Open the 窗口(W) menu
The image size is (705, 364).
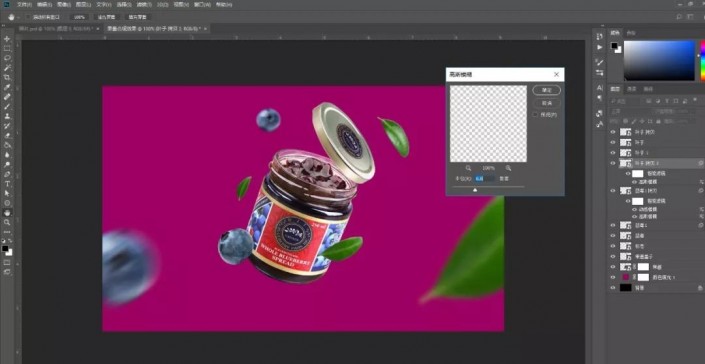(x=201, y=4)
